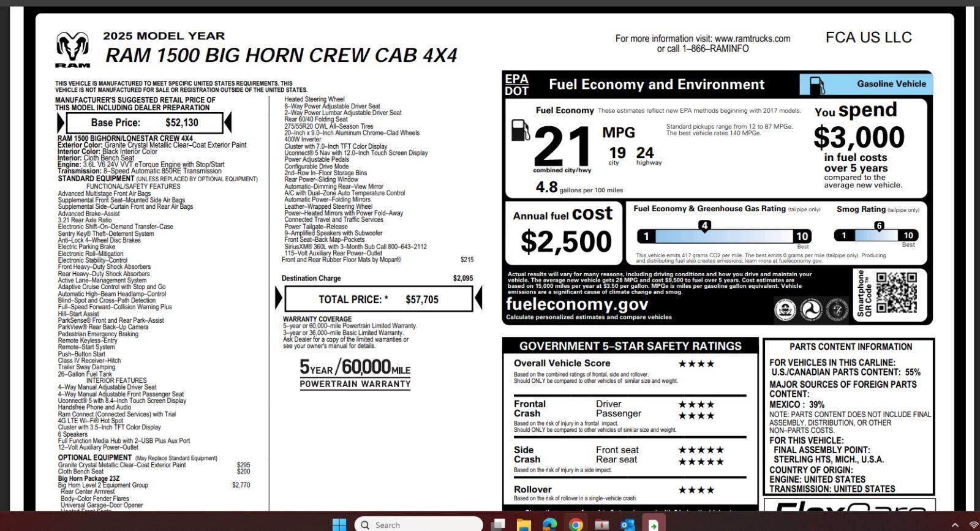The width and height of the screenshot is (980, 531).
Task: Click the 'Engine: 3.6L V6 24V VVT' line
Action: 141,164
